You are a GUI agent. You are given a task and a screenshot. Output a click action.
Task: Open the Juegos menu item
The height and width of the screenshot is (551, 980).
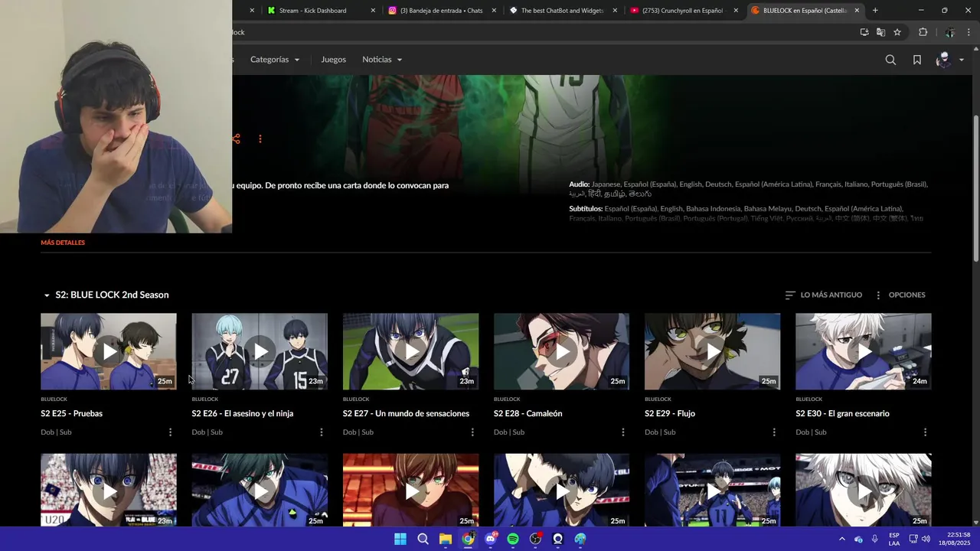click(x=333, y=60)
